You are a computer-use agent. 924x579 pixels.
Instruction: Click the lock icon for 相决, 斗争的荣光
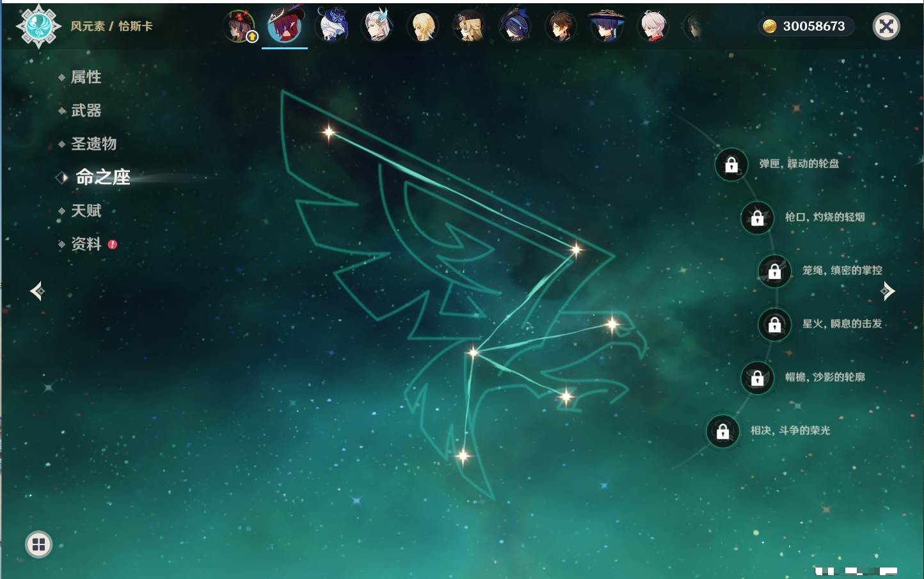click(x=723, y=431)
